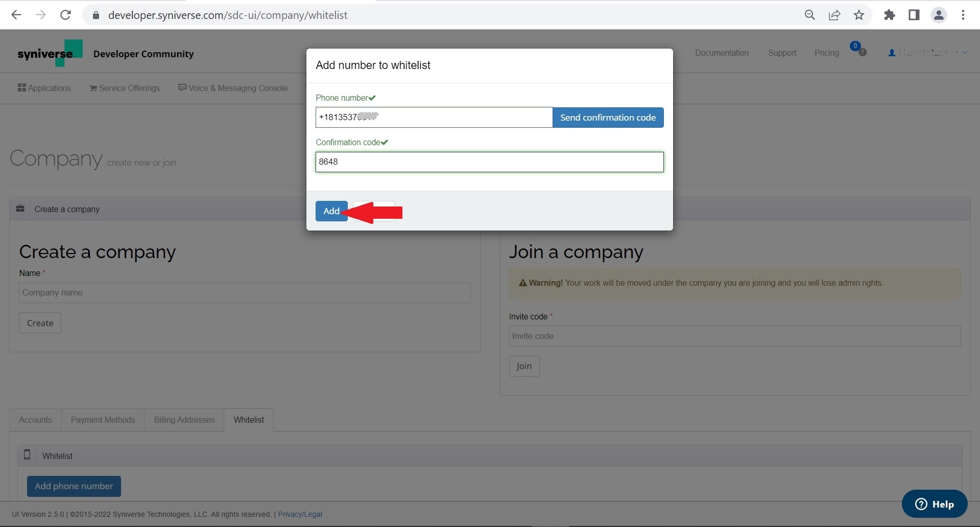
Task: Select the Whitelist tab
Action: click(x=249, y=420)
